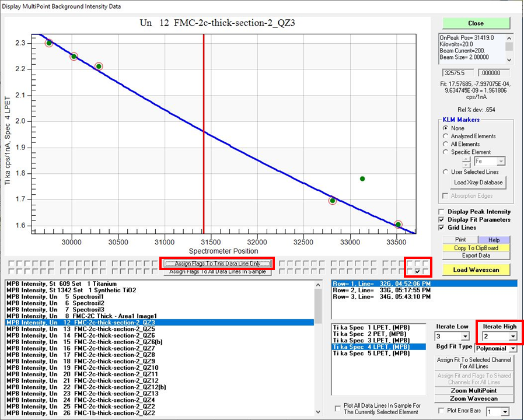
Task: Enable Display Peak Intensity checkbox
Action: tap(442, 212)
